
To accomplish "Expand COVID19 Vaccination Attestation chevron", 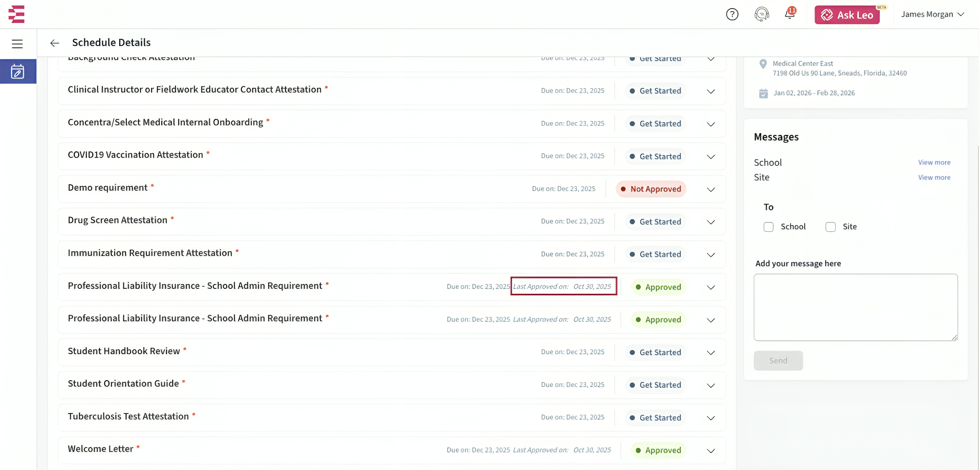I will point(711,157).
